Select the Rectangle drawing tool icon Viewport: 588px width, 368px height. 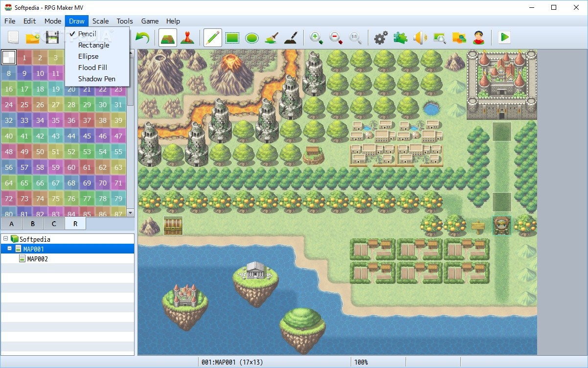coord(232,38)
